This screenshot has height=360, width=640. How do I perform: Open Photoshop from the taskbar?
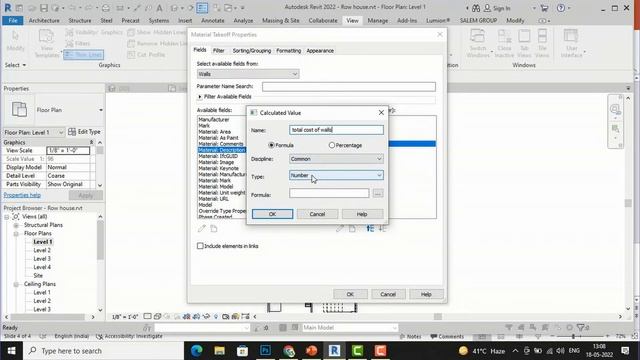[265, 351]
